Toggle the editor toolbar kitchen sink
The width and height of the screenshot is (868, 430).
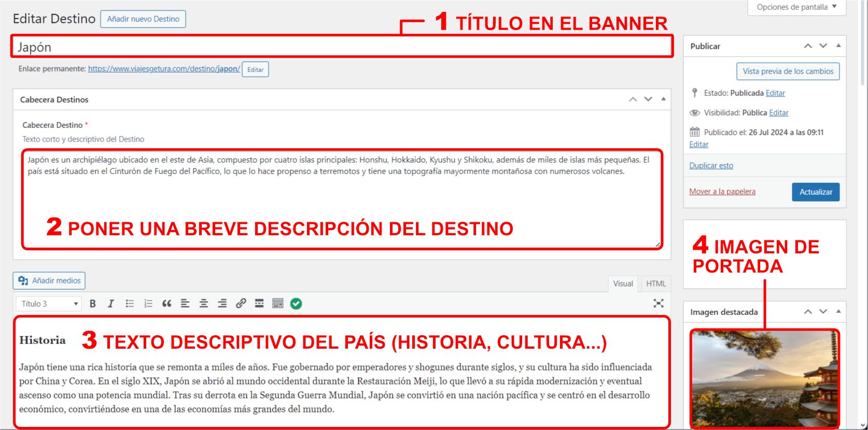coord(278,304)
